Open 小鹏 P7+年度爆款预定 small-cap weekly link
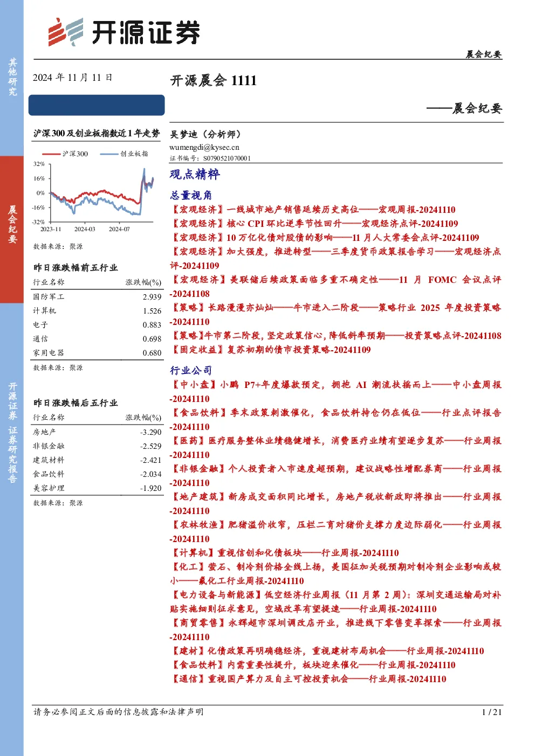The width and height of the screenshot is (535, 756). [335, 392]
